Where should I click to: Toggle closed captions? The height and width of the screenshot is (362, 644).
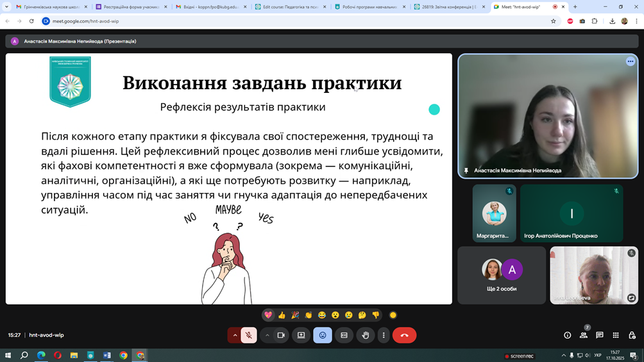pos(344,335)
